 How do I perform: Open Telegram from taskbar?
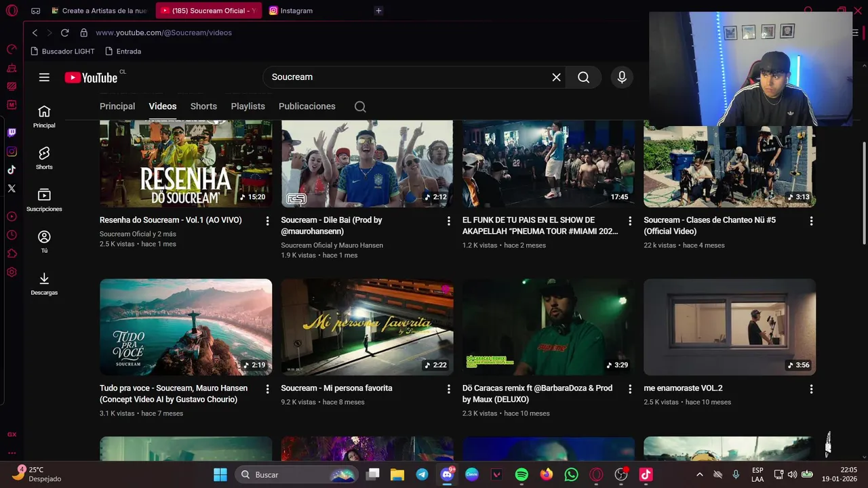click(x=422, y=474)
